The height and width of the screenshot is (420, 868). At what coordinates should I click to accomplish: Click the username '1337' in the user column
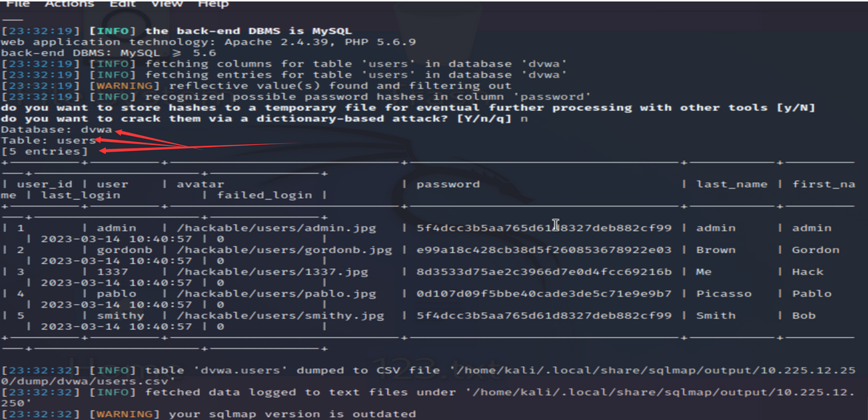point(112,271)
